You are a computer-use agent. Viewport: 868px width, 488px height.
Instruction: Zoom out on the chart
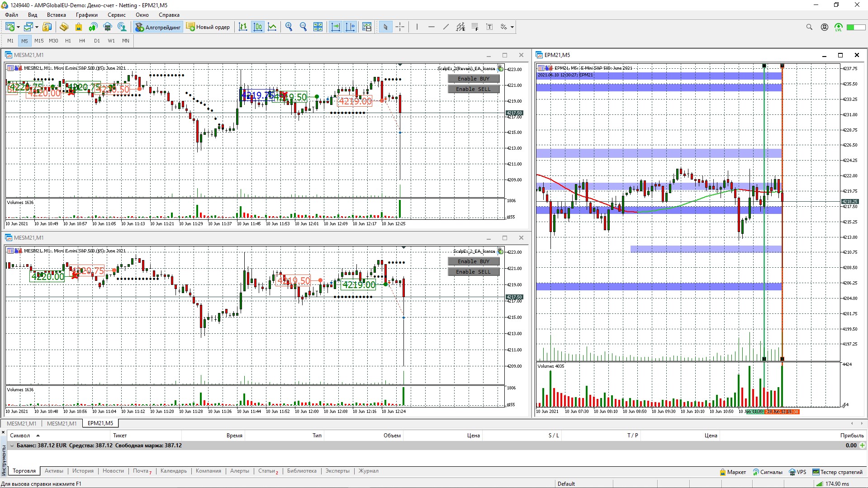point(304,27)
